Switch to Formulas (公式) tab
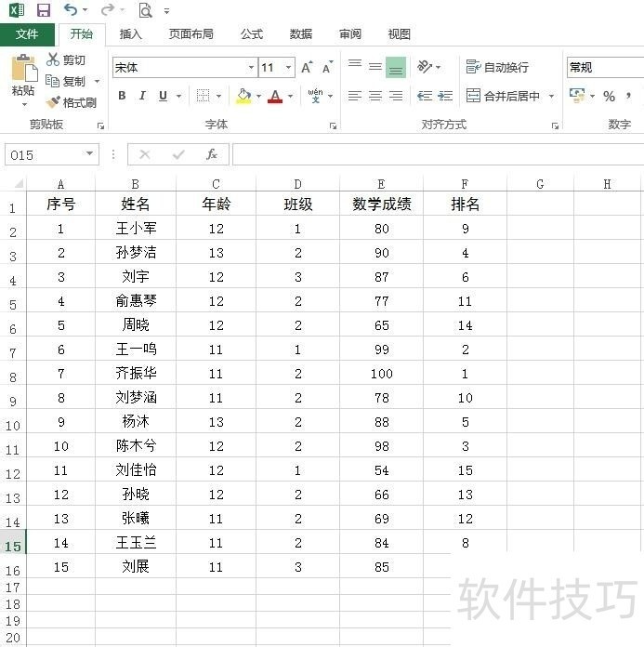The image size is (644, 647). pyautogui.click(x=252, y=34)
